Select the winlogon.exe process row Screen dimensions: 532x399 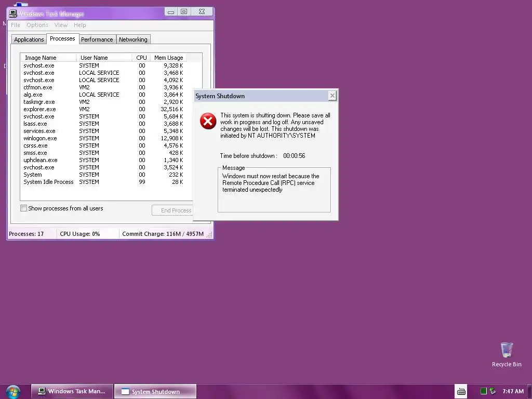pyautogui.click(x=103, y=138)
